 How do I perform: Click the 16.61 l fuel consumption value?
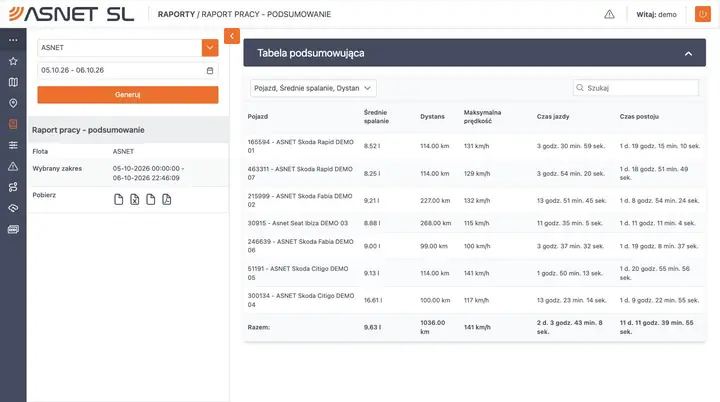[373, 300]
